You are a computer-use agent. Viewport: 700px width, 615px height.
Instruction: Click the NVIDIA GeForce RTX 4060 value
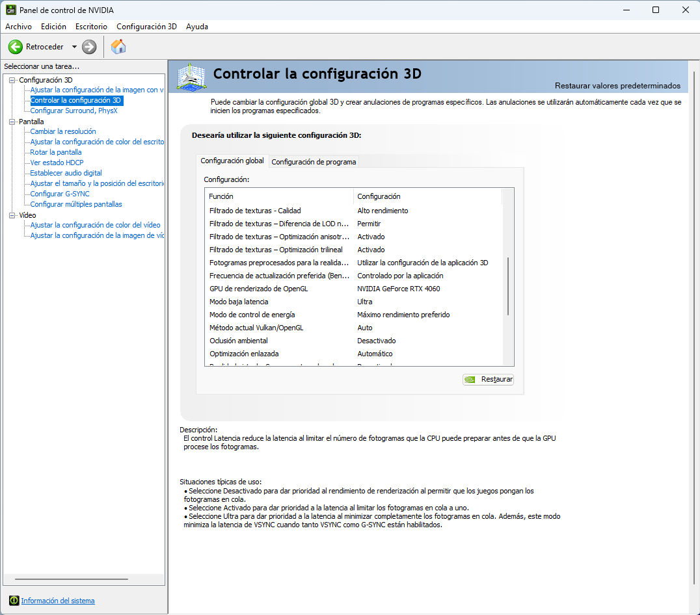[399, 289]
